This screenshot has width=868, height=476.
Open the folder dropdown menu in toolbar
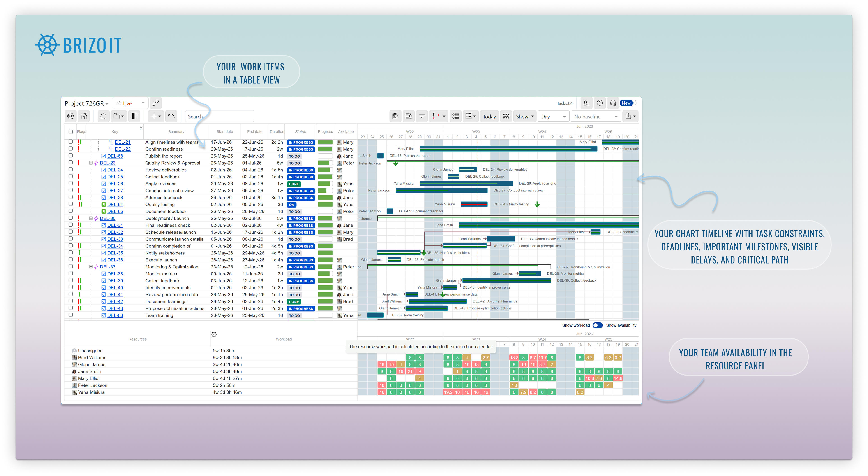tap(119, 116)
